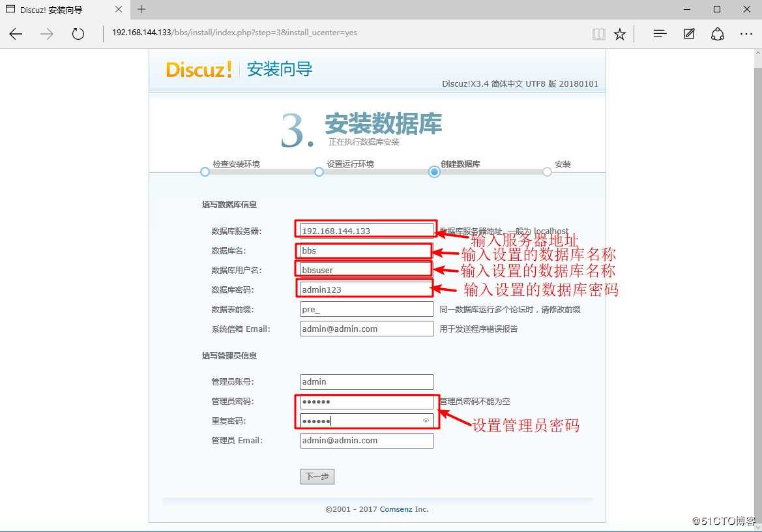Image resolution: width=762 pixels, height=532 pixels.
Task: Close the Discuz! 安装向导 tab
Action: click(x=119, y=9)
